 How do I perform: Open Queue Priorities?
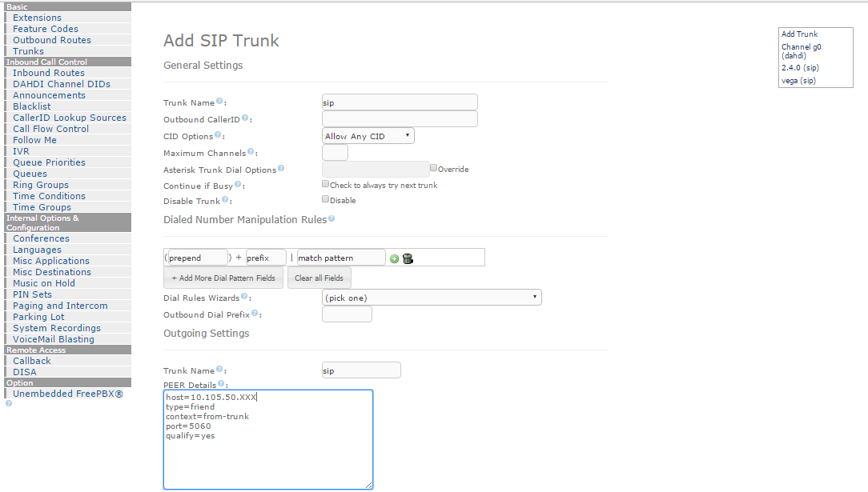(x=50, y=162)
